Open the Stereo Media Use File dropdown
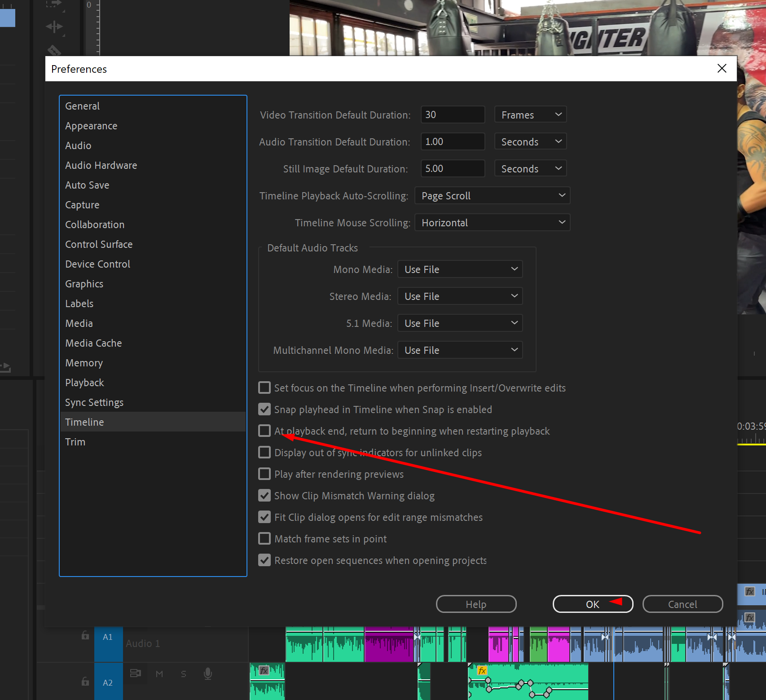This screenshot has height=700, width=766. pos(460,296)
